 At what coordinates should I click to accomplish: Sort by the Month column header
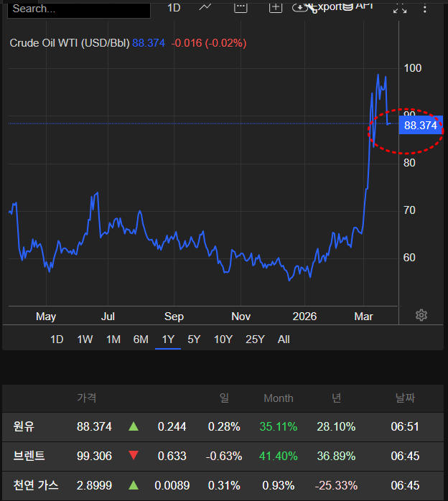278,398
